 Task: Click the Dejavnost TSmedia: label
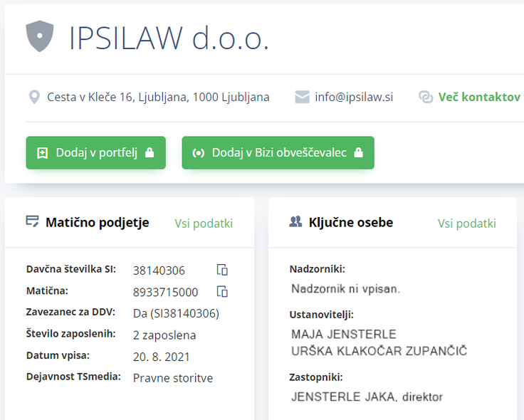coord(73,377)
